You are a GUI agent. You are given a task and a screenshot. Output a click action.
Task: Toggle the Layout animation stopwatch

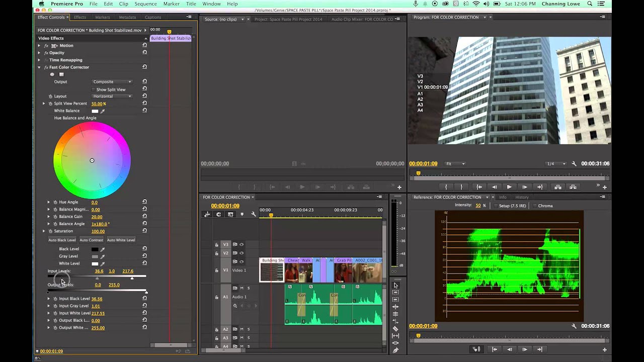pos(50,96)
